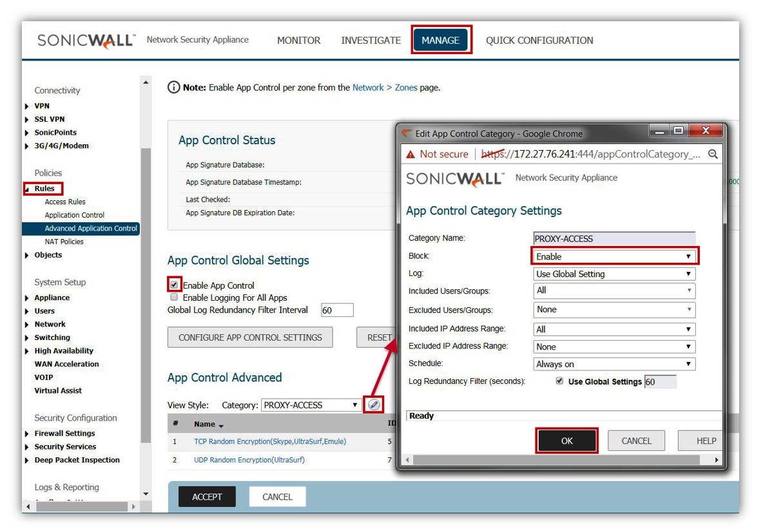Select Advanced Application Control sidebar item
Screen dimensions: 763x532
(x=81, y=229)
